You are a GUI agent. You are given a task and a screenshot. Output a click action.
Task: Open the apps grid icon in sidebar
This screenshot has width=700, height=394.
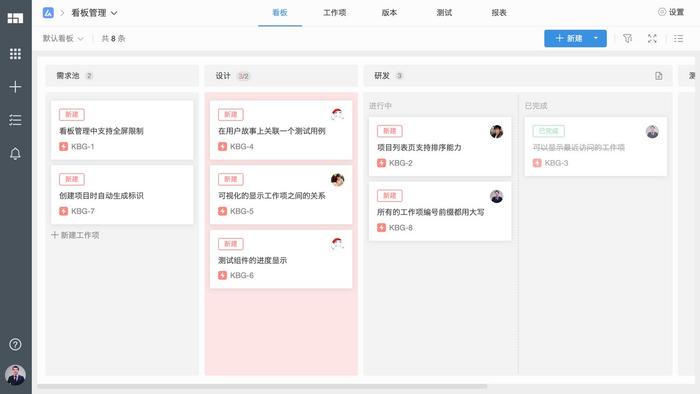(15, 54)
